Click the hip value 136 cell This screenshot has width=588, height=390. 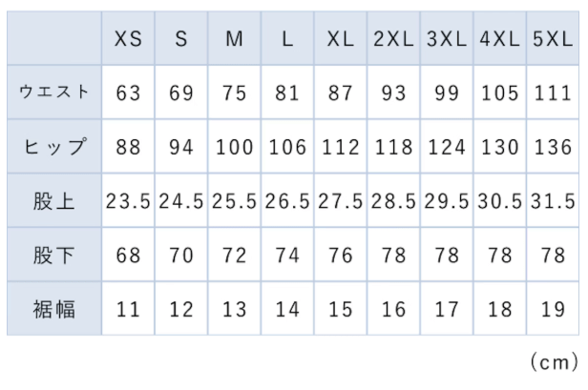(551, 148)
